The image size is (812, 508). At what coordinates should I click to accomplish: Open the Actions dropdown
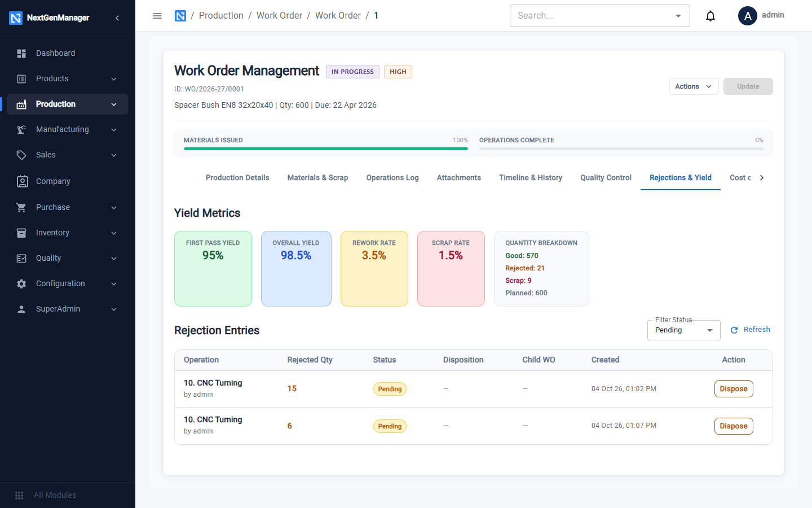(x=694, y=86)
